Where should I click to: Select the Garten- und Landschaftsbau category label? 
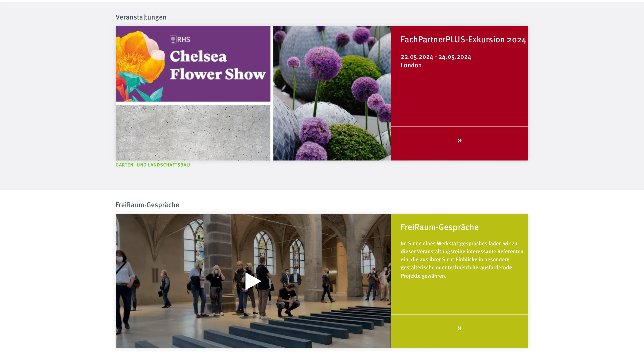153,165
